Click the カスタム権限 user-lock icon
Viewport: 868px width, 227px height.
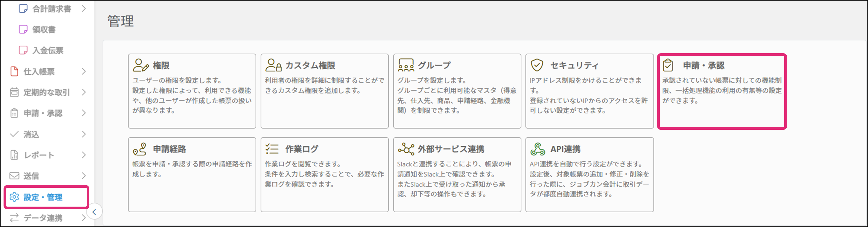point(273,65)
